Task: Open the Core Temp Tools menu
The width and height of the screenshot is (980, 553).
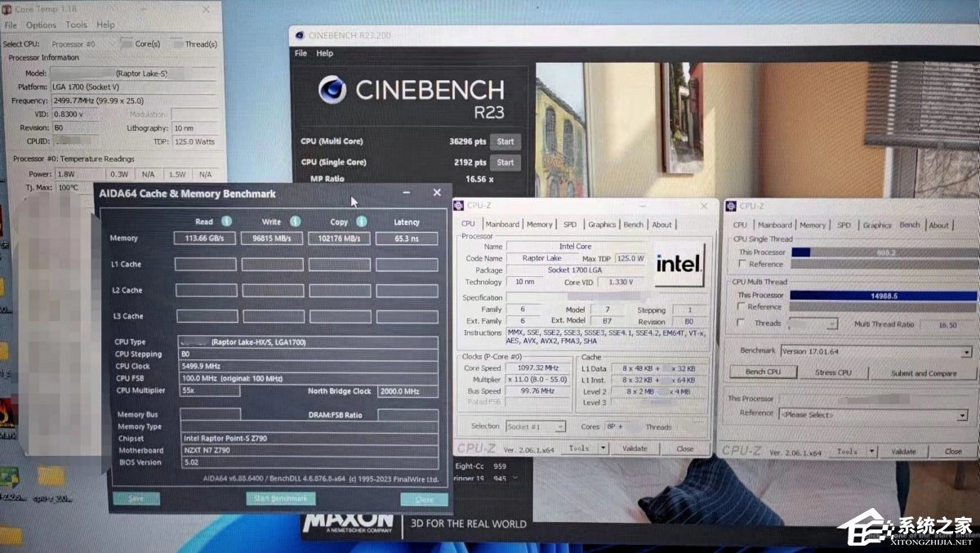Action: pos(76,25)
